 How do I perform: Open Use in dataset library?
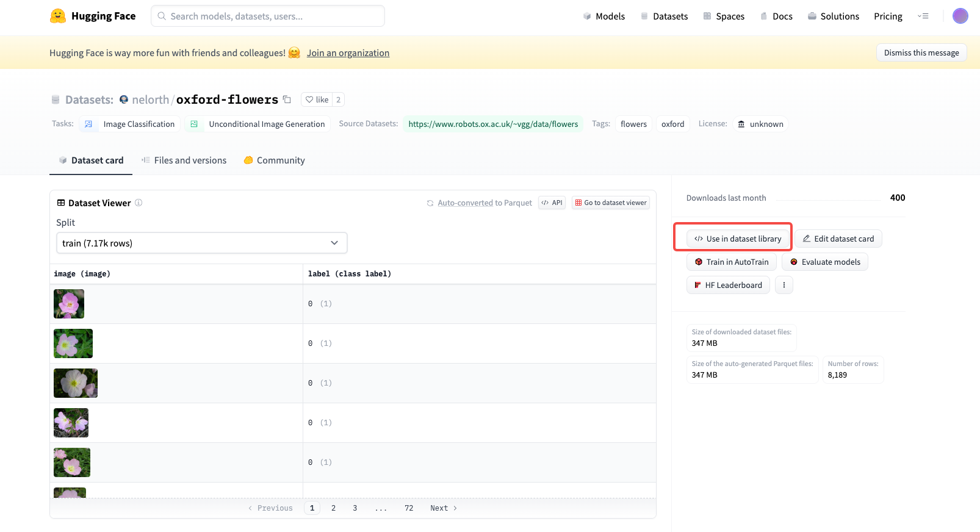(x=738, y=239)
